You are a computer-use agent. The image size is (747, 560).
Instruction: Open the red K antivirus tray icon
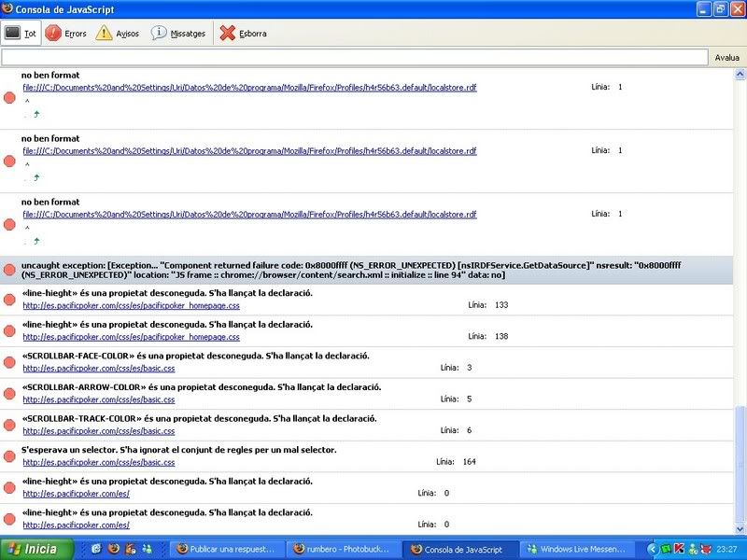680,549
